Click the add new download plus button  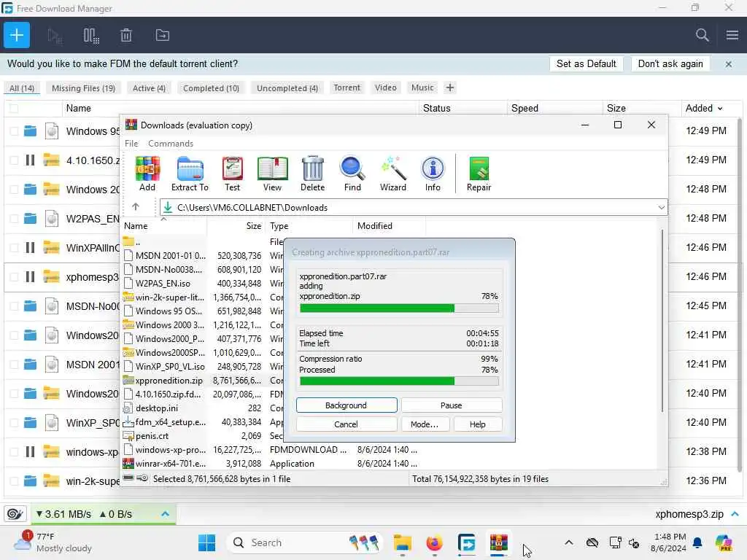tap(17, 35)
